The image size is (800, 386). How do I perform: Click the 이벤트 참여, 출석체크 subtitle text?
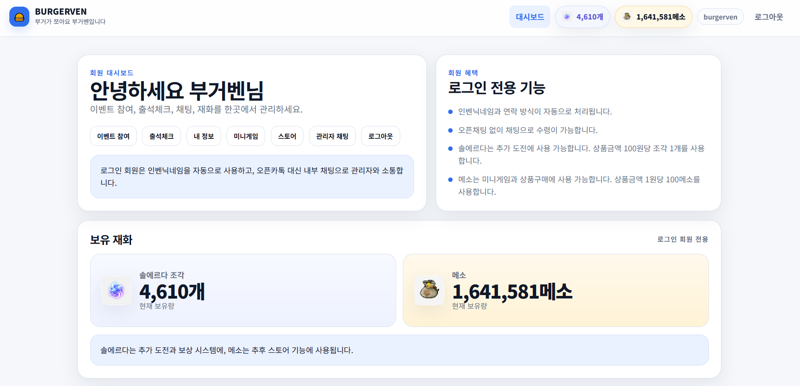tap(196, 110)
